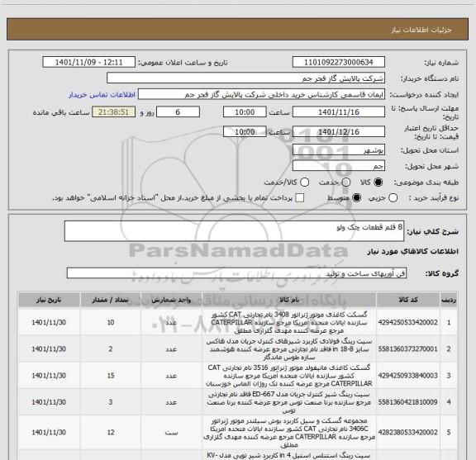Click quantity 12 in row 5

(x=111, y=432)
